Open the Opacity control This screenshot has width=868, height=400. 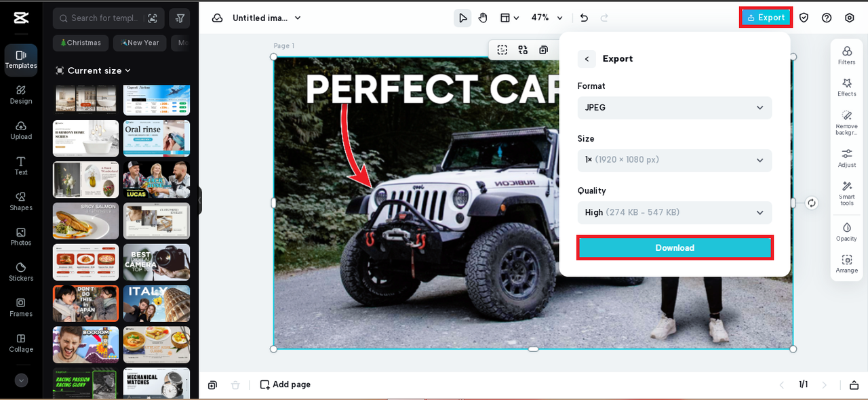(846, 232)
